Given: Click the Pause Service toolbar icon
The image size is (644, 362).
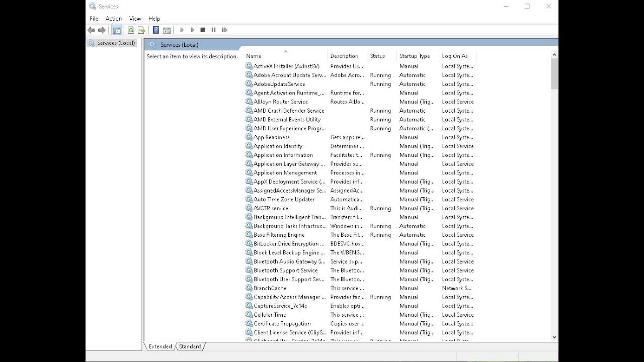Looking at the screenshot, I should [x=213, y=30].
